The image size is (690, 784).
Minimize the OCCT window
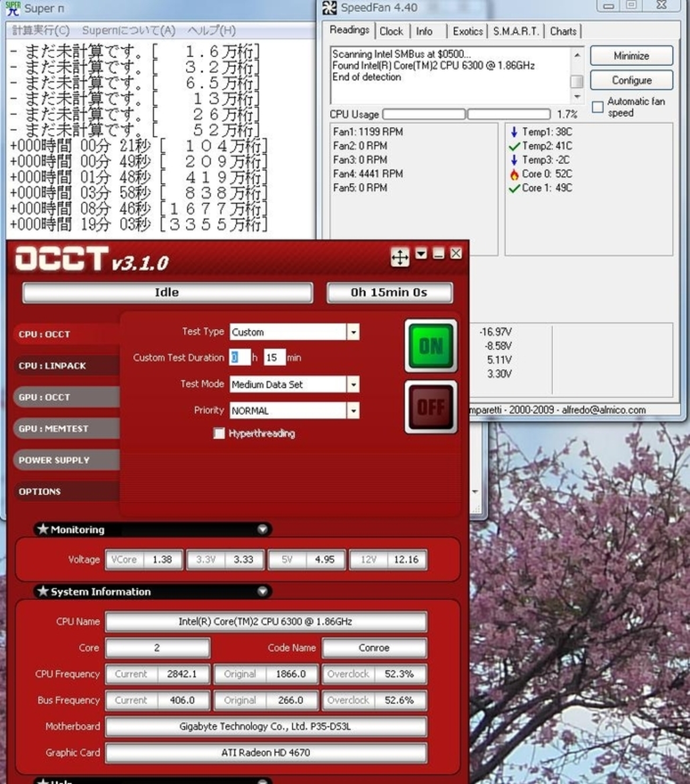click(x=438, y=254)
